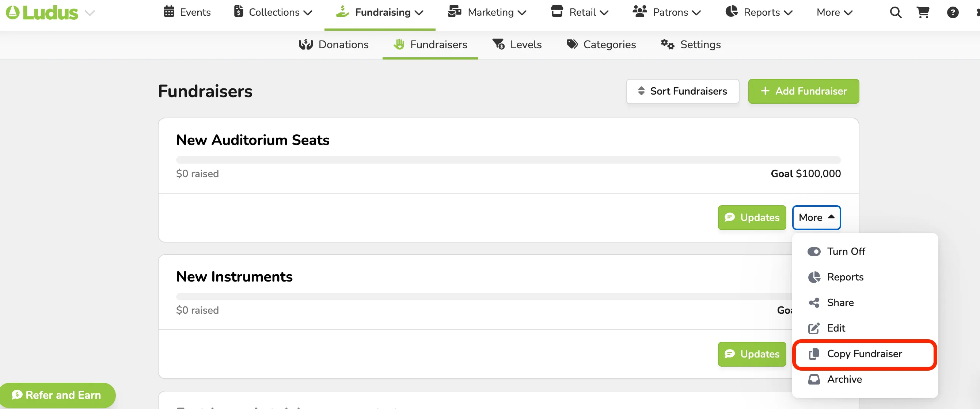Click the Retail storefront icon
This screenshot has height=409, width=980.
(557, 11)
